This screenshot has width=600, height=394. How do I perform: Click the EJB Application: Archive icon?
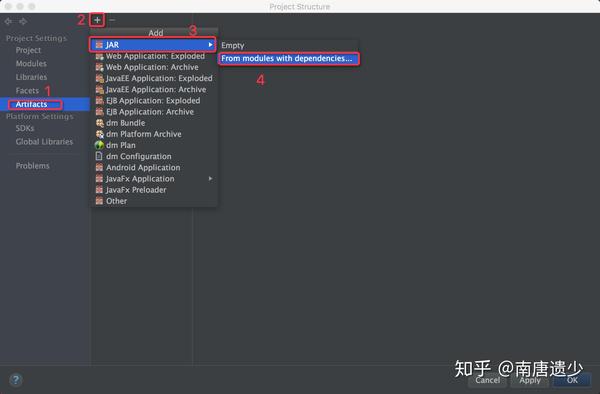99,112
